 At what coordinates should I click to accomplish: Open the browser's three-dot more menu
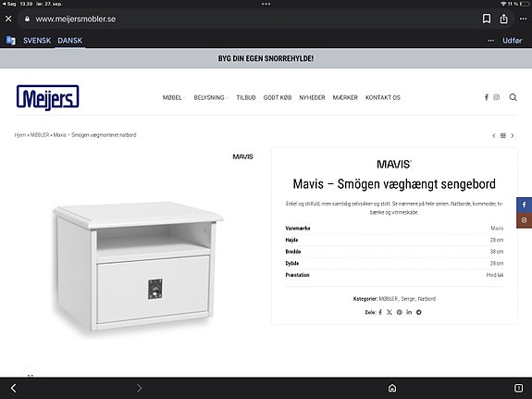523,19
